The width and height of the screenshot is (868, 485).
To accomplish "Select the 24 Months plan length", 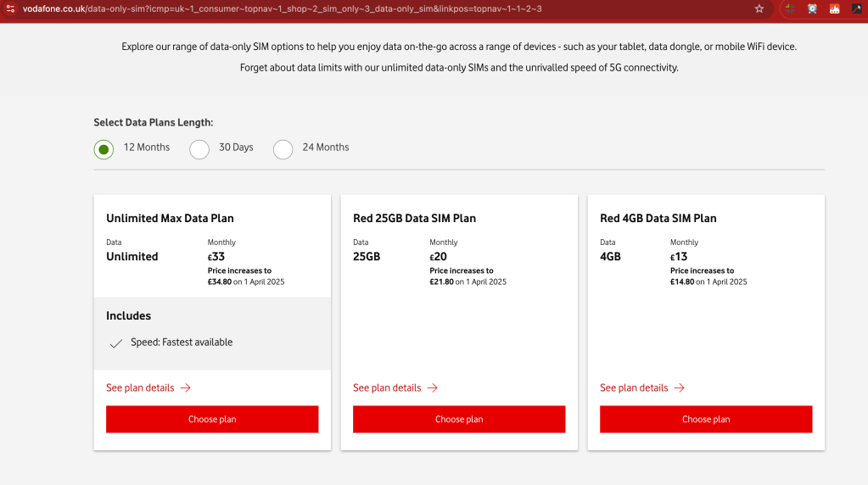I will (283, 149).
